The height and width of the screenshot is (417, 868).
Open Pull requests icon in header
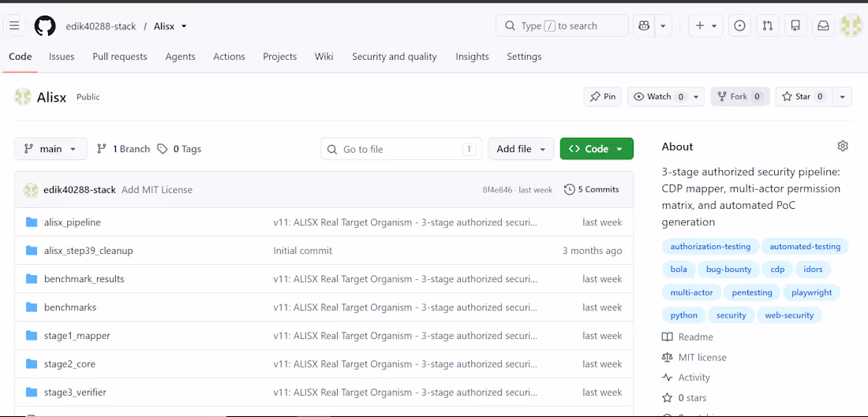(x=767, y=26)
